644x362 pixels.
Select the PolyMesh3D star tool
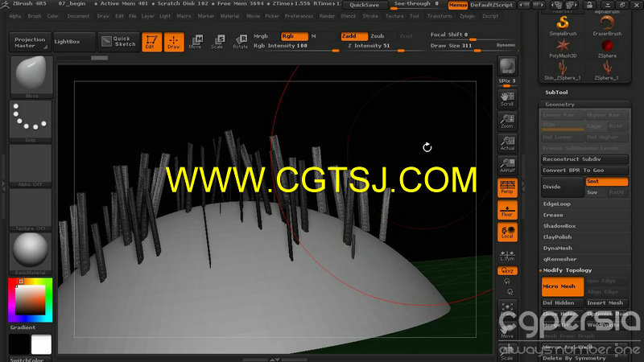tap(563, 48)
